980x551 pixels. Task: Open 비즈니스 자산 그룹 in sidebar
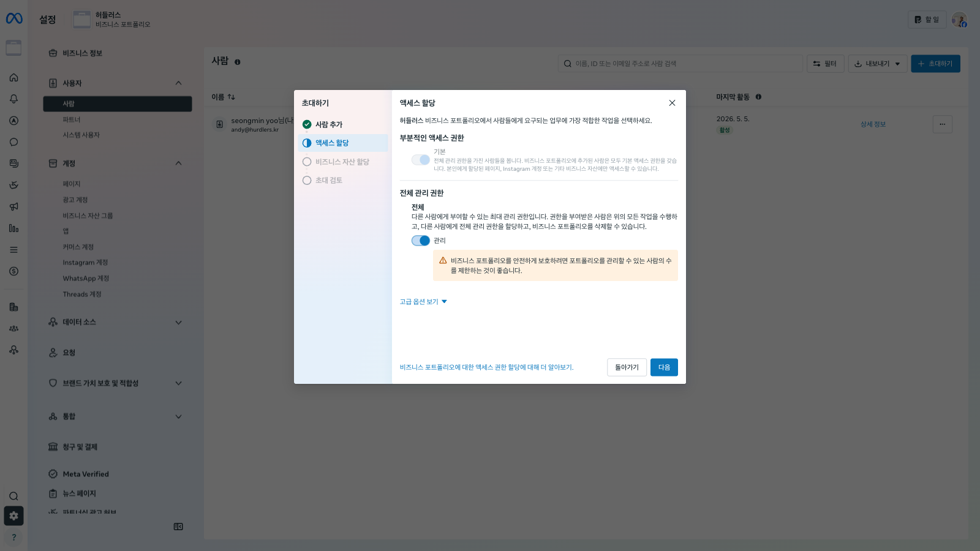coord(88,216)
